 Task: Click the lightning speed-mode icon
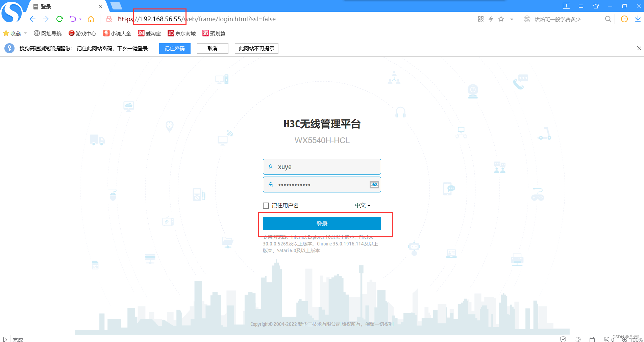click(491, 19)
